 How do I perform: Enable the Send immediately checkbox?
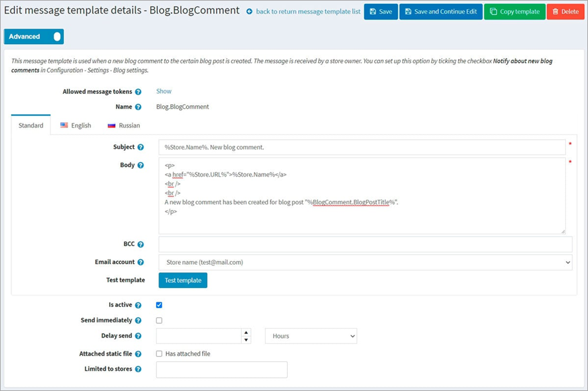point(159,320)
